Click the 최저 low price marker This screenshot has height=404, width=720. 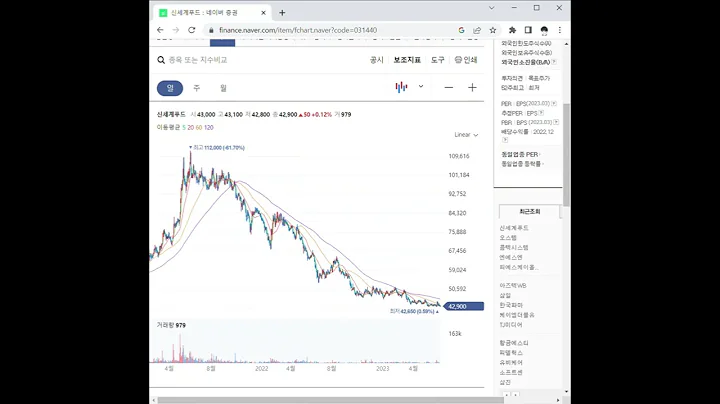pos(414,311)
